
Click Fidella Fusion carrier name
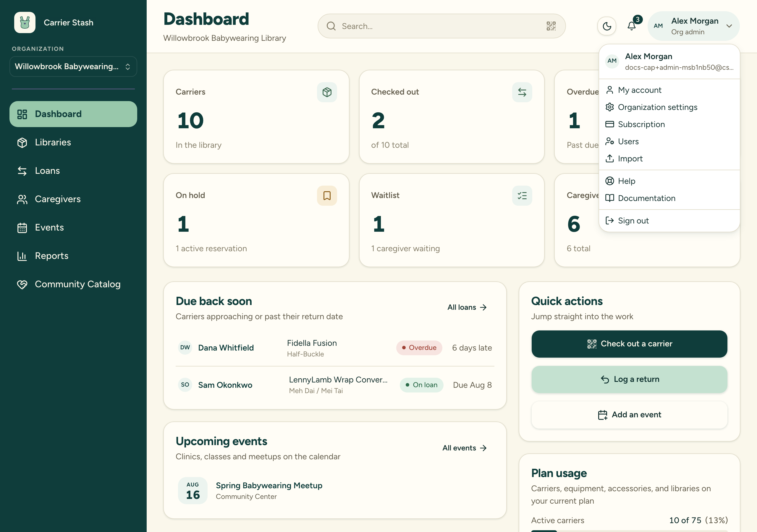pos(312,343)
